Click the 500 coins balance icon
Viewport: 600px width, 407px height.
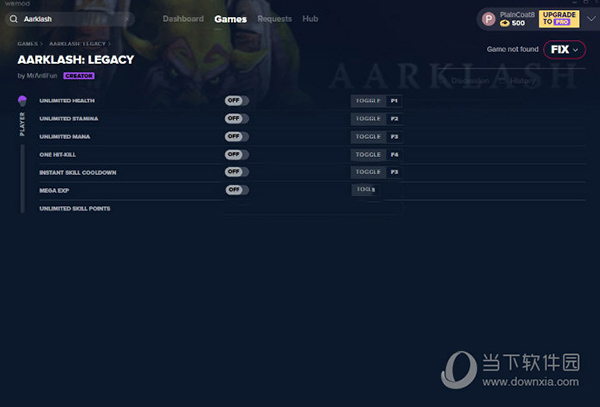pyautogui.click(x=505, y=23)
